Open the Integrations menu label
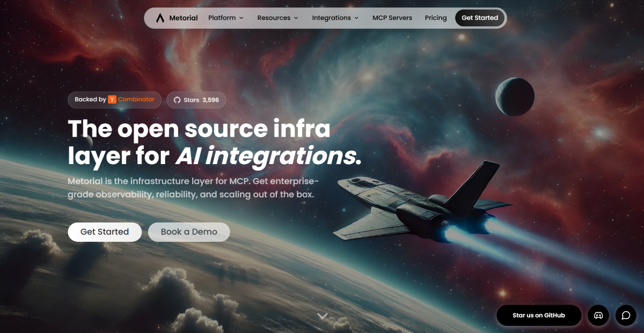Viewport: 644px width, 333px height. tap(331, 18)
